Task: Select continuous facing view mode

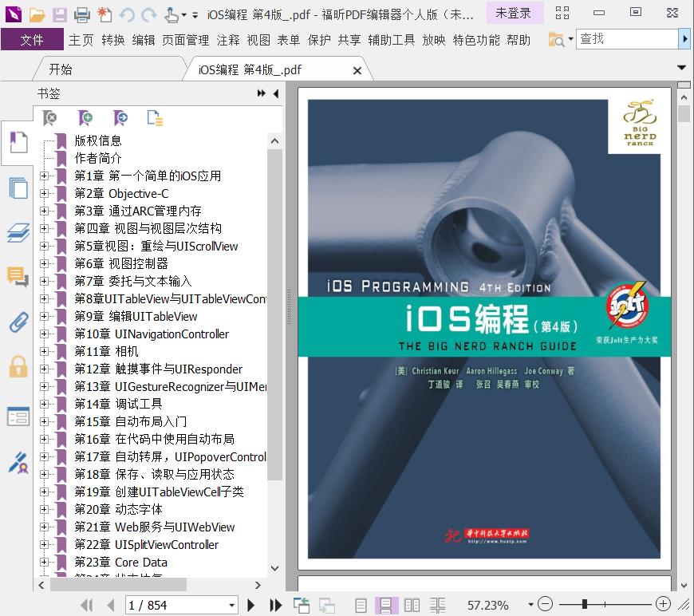Action: (x=437, y=605)
